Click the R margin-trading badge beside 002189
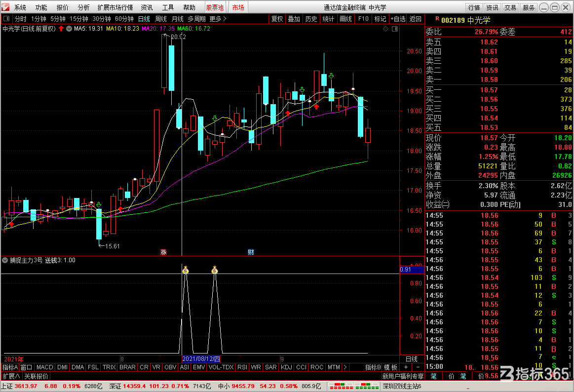Image resolution: width=574 pixels, height=392 pixels. (437, 19)
